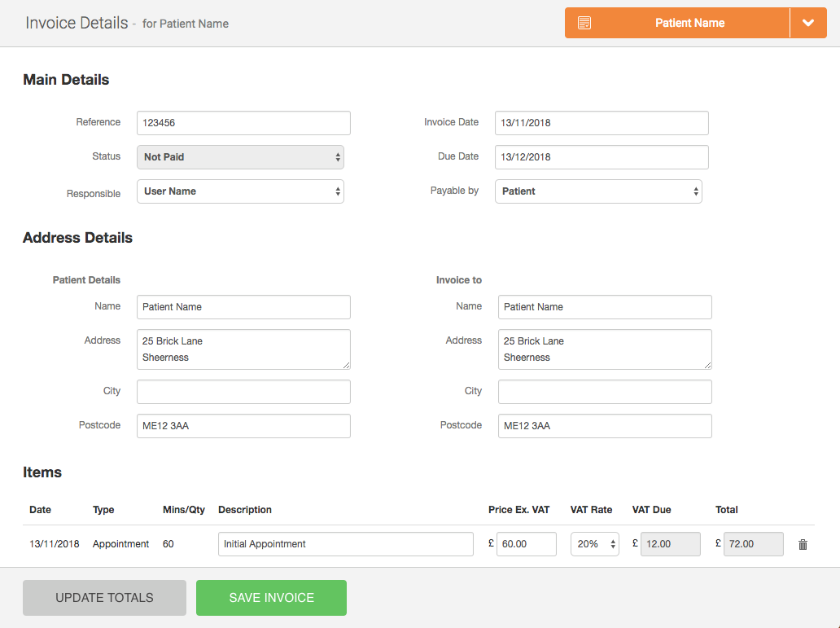Edit the Invoice to Name field
The height and width of the screenshot is (628, 840).
[x=605, y=307]
